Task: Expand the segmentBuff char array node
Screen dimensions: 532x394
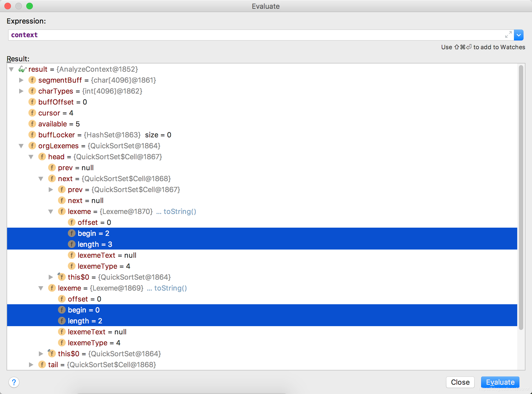Action: pyautogui.click(x=21, y=80)
